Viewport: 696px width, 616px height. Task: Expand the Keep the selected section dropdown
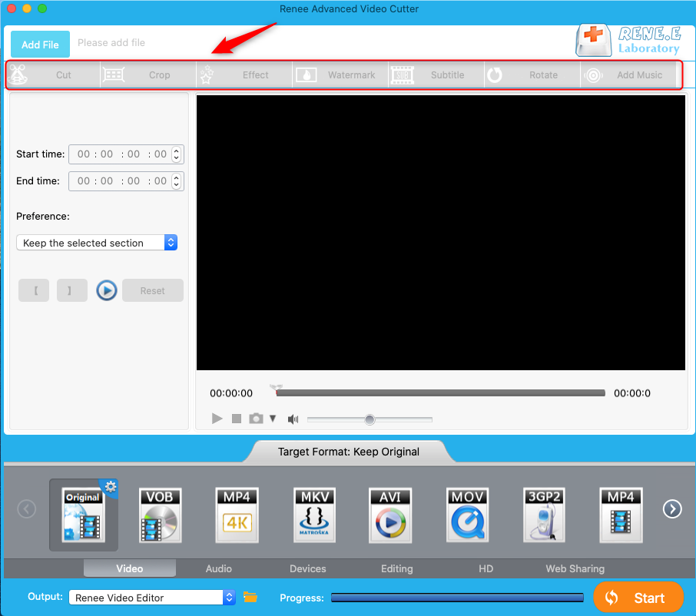(x=171, y=243)
